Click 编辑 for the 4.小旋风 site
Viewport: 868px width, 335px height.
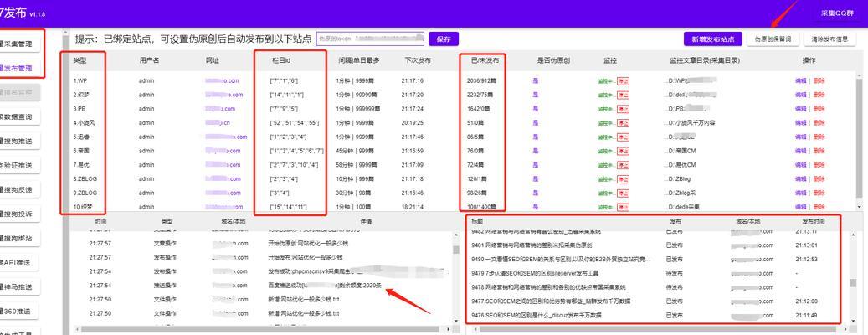tap(800, 122)
